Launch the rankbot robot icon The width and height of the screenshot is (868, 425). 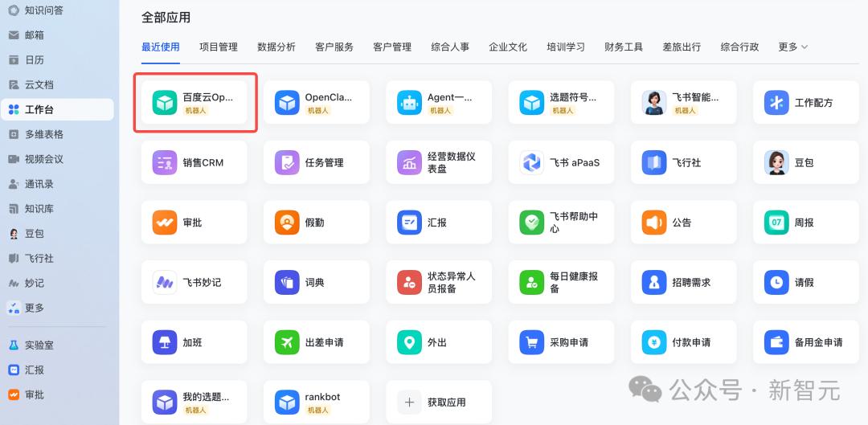point(287,403)
